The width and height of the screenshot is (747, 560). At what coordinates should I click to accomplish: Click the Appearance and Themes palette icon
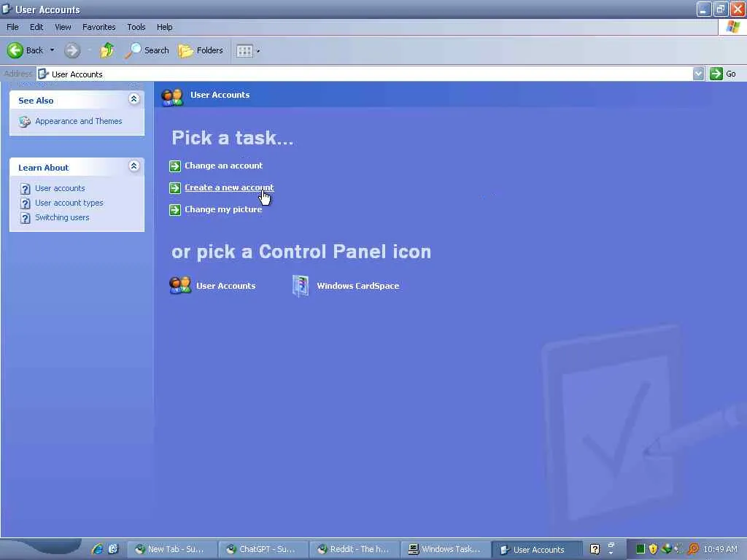(x=25, y=122)
